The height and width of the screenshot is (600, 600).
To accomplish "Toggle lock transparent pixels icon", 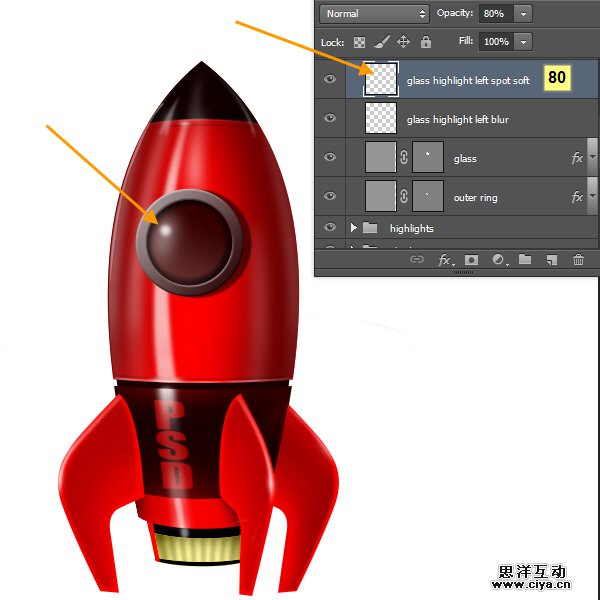I will [x=359, y=42].
